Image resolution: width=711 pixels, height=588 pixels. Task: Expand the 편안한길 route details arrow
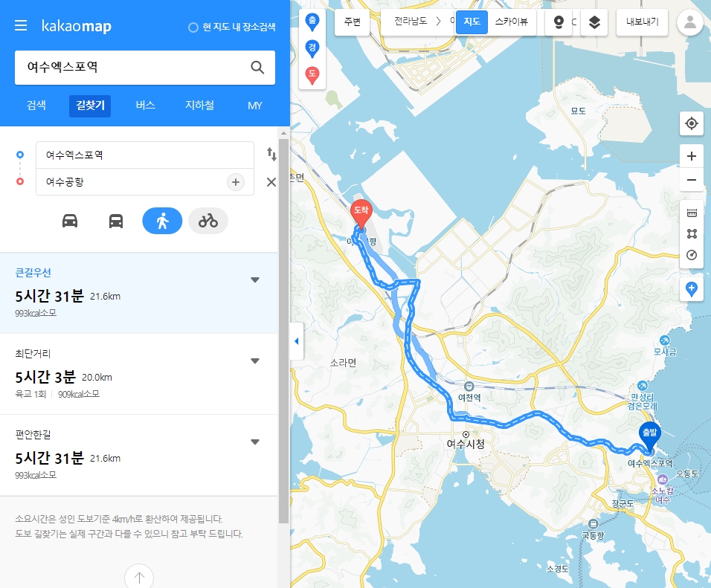click(255, 442)
